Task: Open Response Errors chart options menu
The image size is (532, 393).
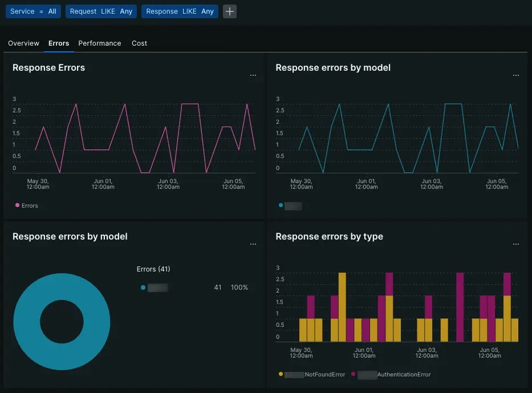Action: click(253, 75)
